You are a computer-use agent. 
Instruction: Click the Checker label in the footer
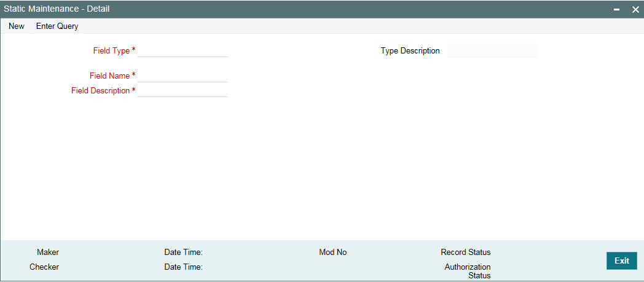click(x=44, y=267)
